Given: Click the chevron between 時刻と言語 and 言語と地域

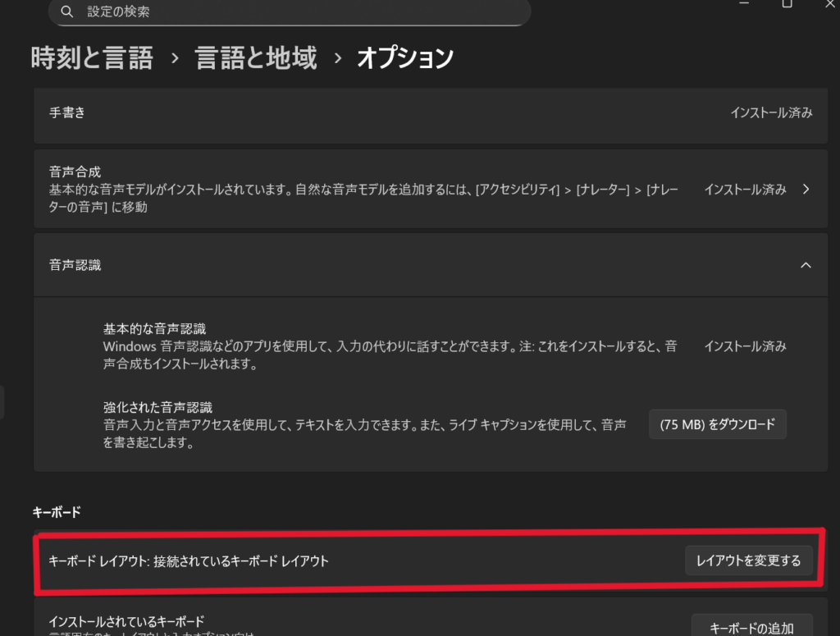Looking at the screenshot, I should coord(175,59).
